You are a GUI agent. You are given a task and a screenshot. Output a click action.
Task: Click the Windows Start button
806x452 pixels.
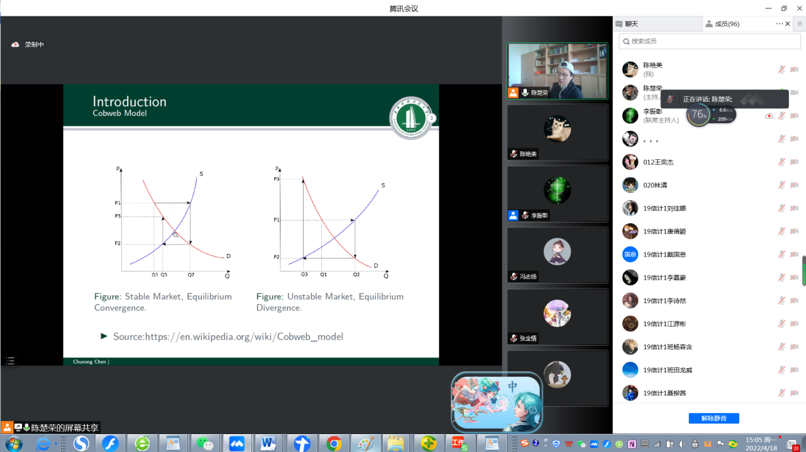click(x=14, y=443)
